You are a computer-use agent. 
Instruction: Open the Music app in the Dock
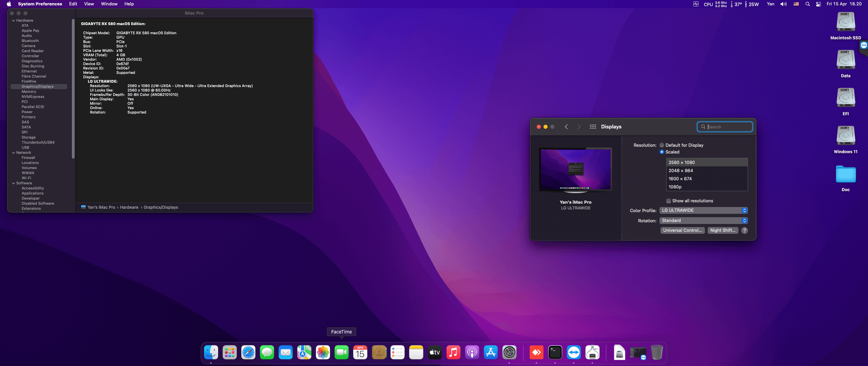[453, 353]
